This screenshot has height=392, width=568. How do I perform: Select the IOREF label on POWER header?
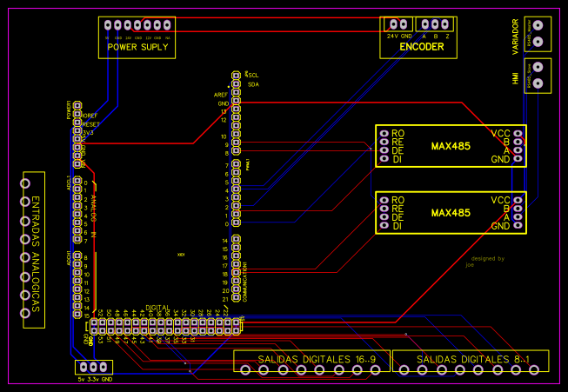pos(90,116)
